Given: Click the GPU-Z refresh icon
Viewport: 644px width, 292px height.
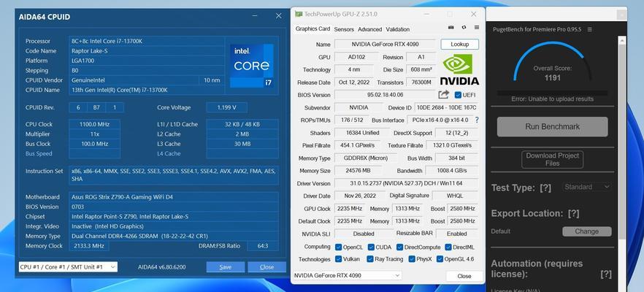Looking at the screenshot, I should (464, 28).
